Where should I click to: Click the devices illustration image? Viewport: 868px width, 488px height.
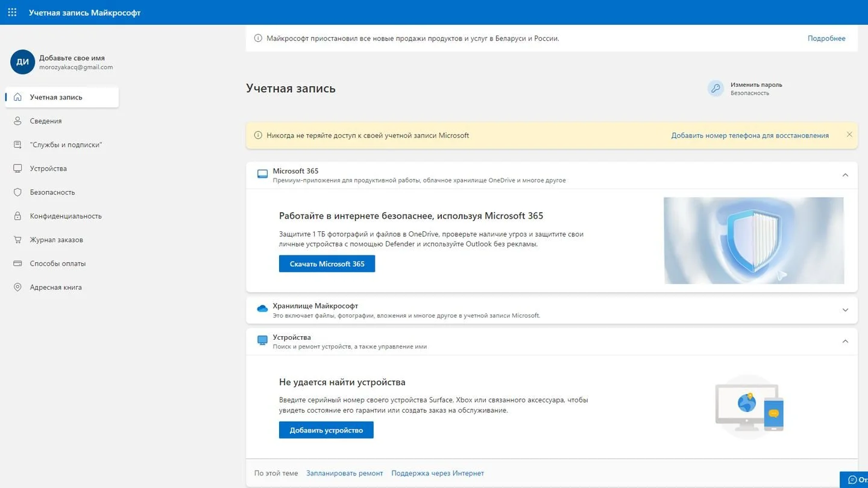[749, 407]
